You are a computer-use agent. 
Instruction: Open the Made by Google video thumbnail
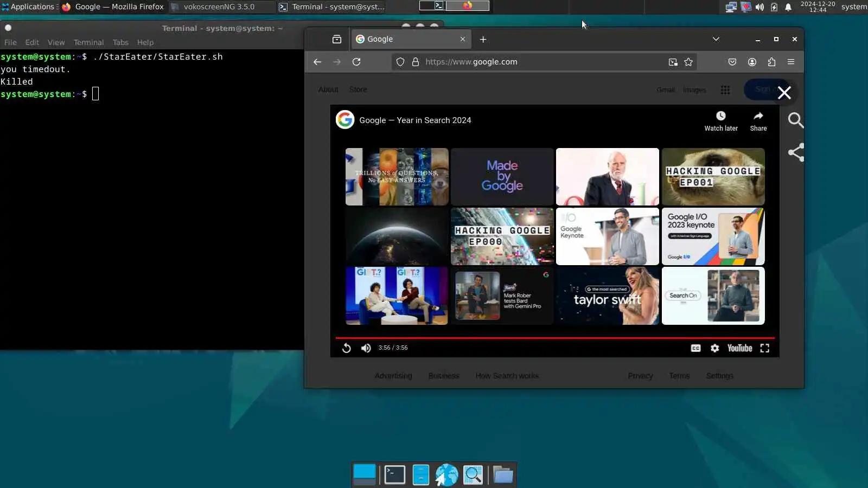[502, 177]
